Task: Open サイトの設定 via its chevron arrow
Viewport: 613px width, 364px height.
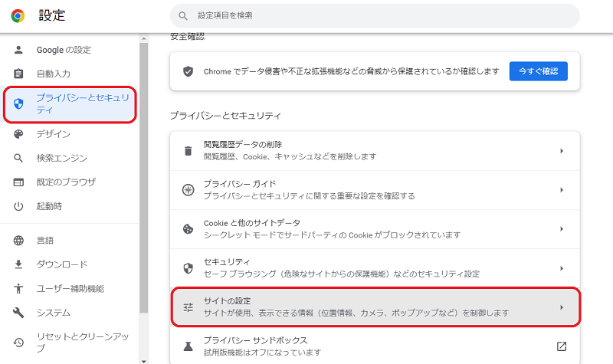Action: (561, 307)
